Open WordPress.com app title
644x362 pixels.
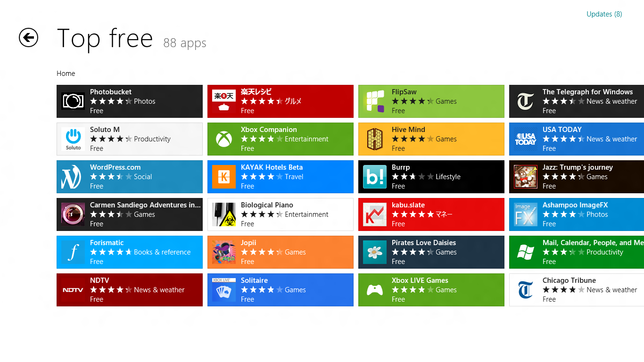click(115, 167)
